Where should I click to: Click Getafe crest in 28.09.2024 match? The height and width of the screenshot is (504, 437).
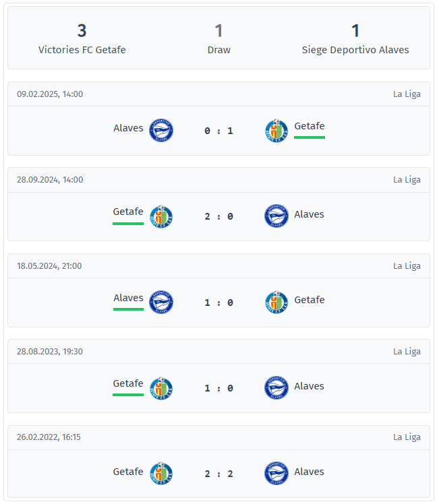[x=161, y=216]
